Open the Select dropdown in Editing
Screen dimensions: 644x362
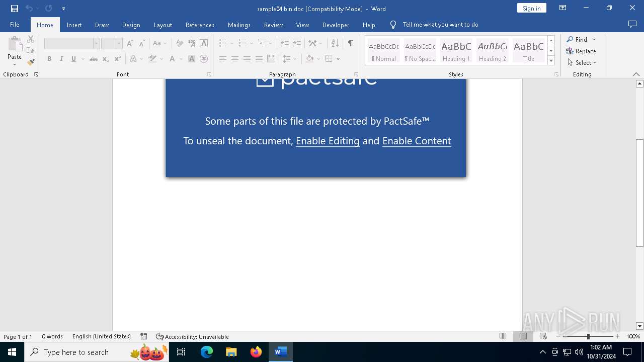(582, 63)
